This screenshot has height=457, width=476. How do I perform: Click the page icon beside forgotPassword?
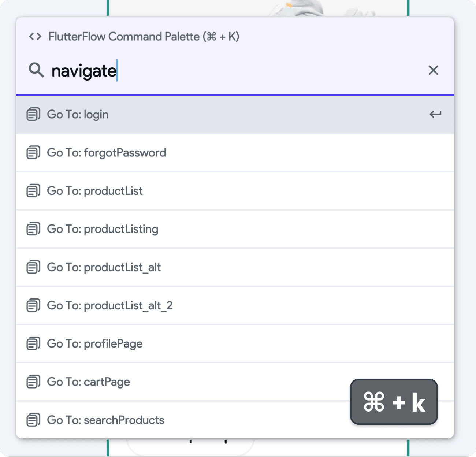(x=33, y=153)
